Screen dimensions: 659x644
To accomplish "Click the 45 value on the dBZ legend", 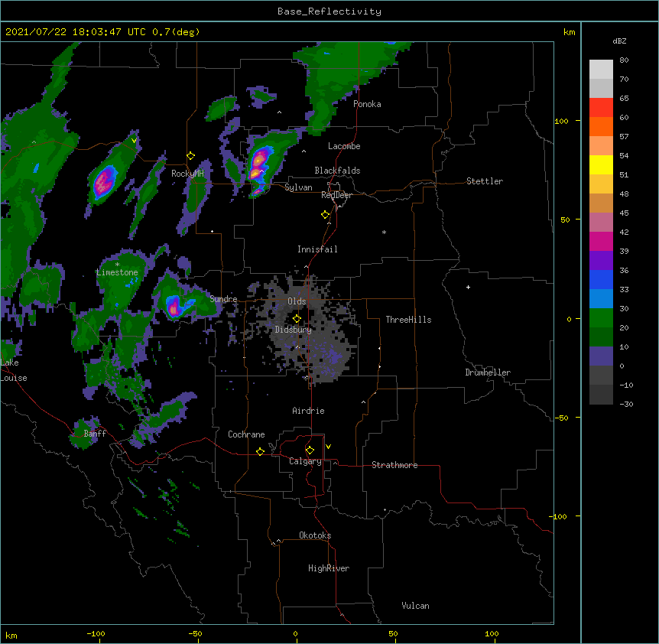I will pos(624,213).
